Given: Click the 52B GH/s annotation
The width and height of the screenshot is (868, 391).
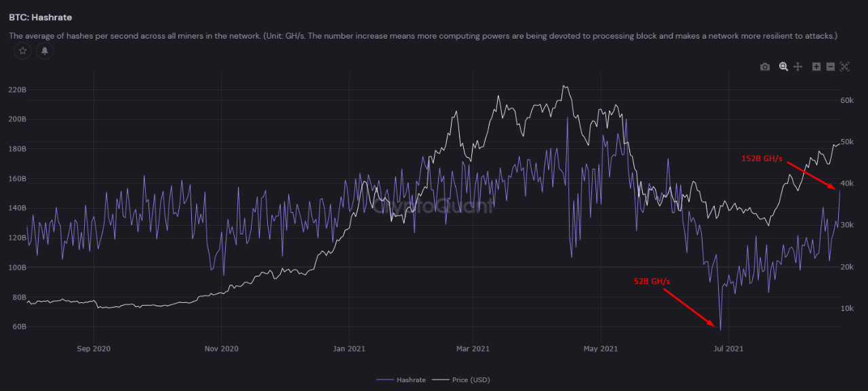Looking at the screenshot, I should coord(652,281).
